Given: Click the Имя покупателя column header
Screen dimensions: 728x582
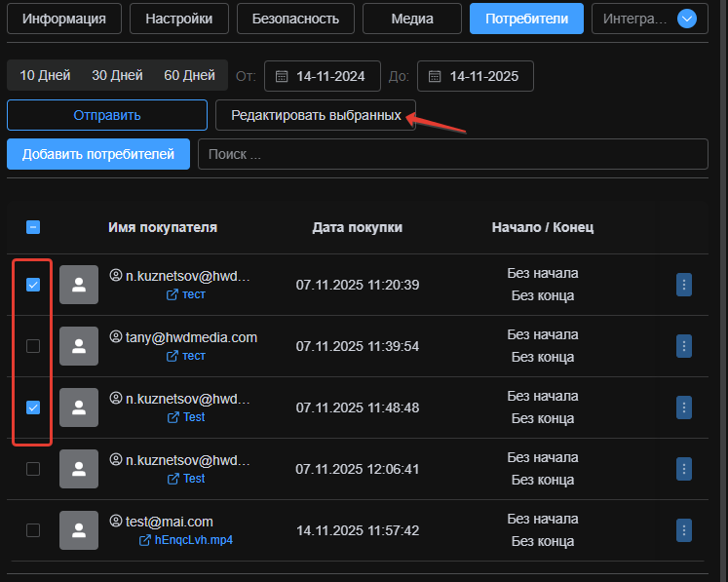Looking at the screenshot, I should tap(163, 227).
